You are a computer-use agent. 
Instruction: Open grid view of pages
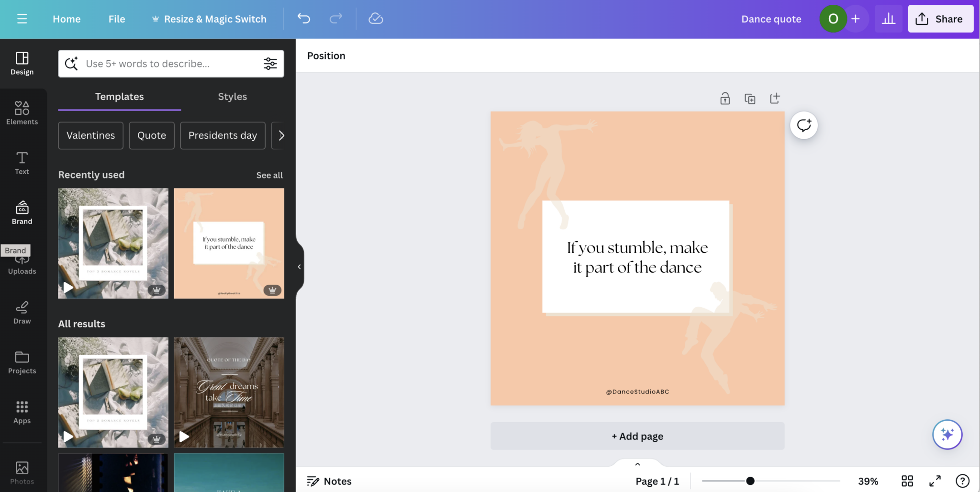pos(907,481)
